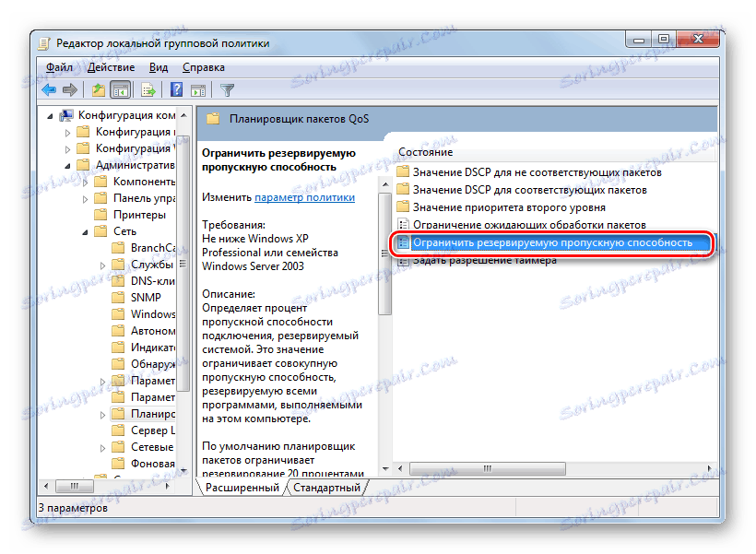
Task: Click settings list scroll right arrow
Action: (x=709, y=468)
